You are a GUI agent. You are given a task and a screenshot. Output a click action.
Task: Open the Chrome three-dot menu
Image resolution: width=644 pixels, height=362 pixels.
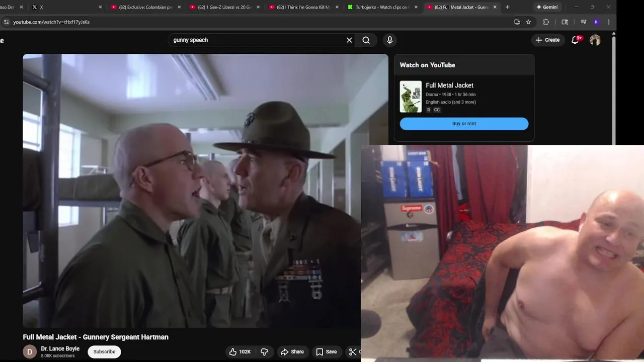609,22
